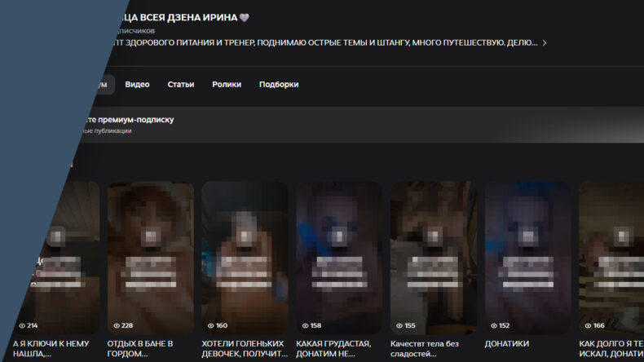Click the eye icon beside 158 views
Screen dimensions: 644x362
tap(305, 325)
